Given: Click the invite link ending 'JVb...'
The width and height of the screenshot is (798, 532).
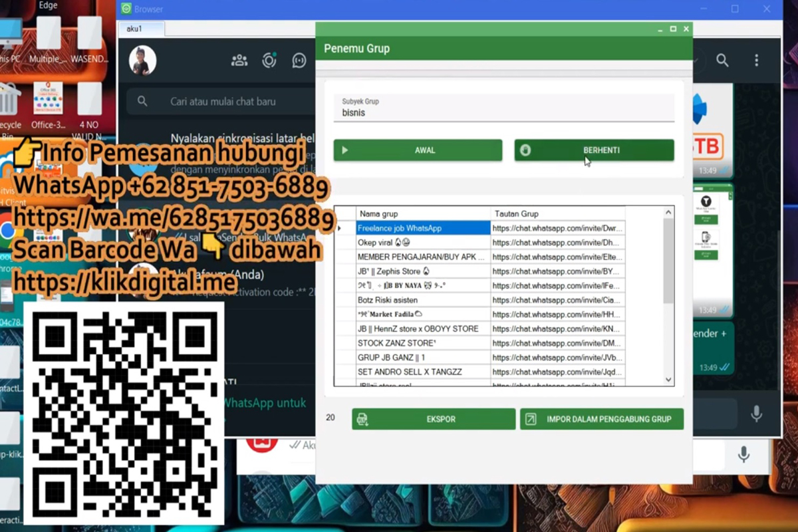Looking at the screenshot, I should [558, 357].
